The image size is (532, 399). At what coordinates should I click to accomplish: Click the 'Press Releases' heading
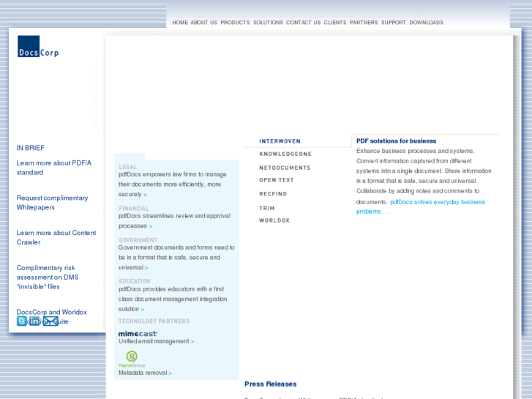pyautogui.click(x=271, y=384)
